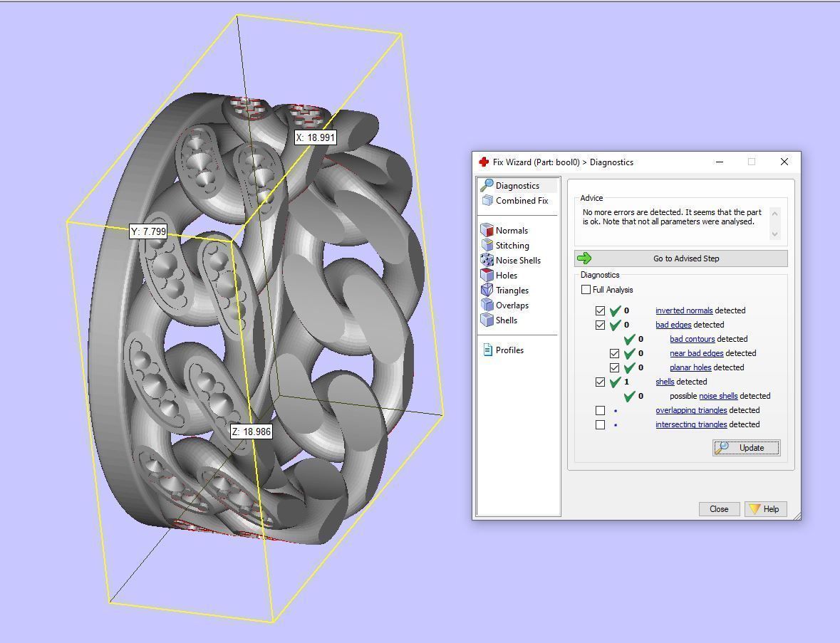Enable the Full Analysis checkbox
Viewport: 840px width, 643px height.
pos(586,290)
